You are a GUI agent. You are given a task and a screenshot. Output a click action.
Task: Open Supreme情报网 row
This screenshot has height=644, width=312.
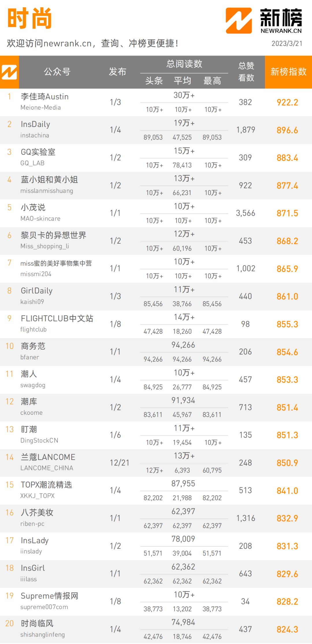(156, 602)
